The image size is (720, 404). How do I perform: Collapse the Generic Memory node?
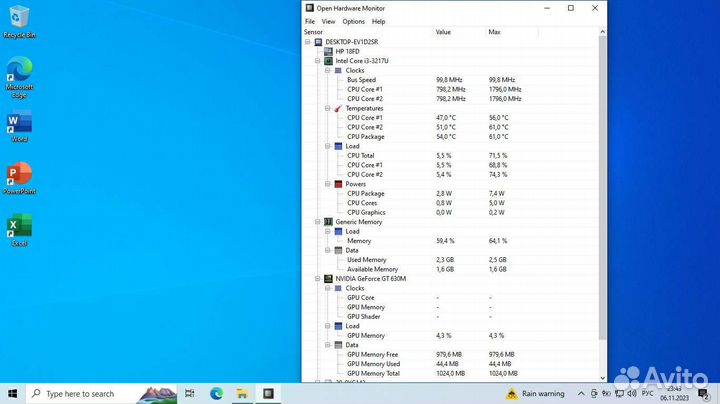(318, 222)
